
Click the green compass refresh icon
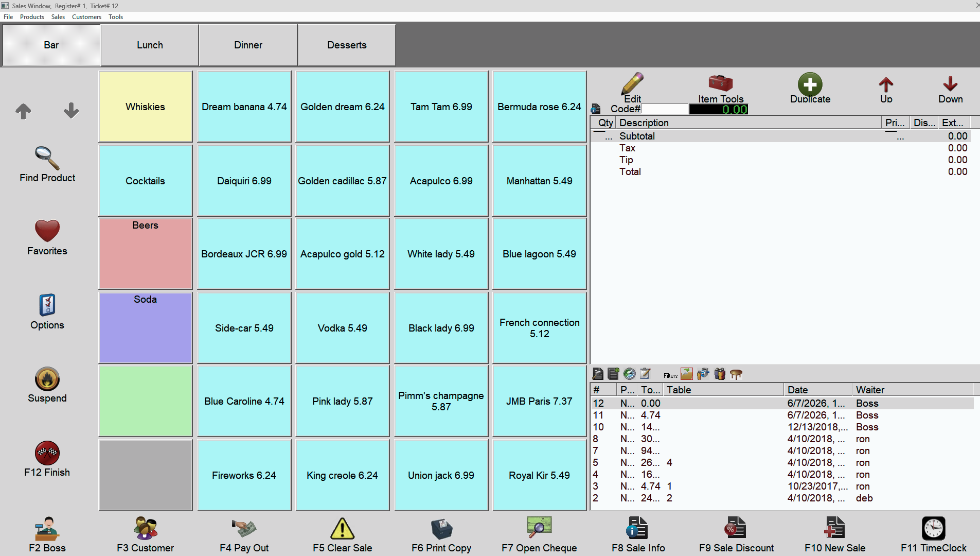629,374
